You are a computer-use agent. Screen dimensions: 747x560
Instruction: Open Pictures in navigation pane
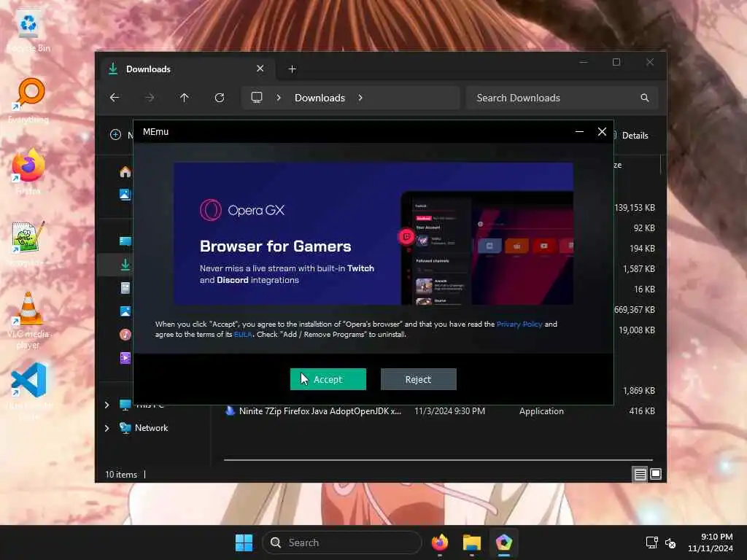click(125, 311)
